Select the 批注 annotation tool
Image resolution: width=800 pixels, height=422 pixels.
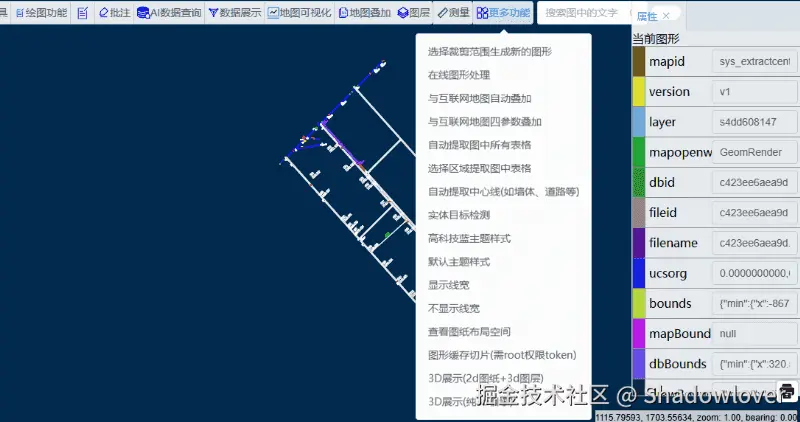[114, 13]
